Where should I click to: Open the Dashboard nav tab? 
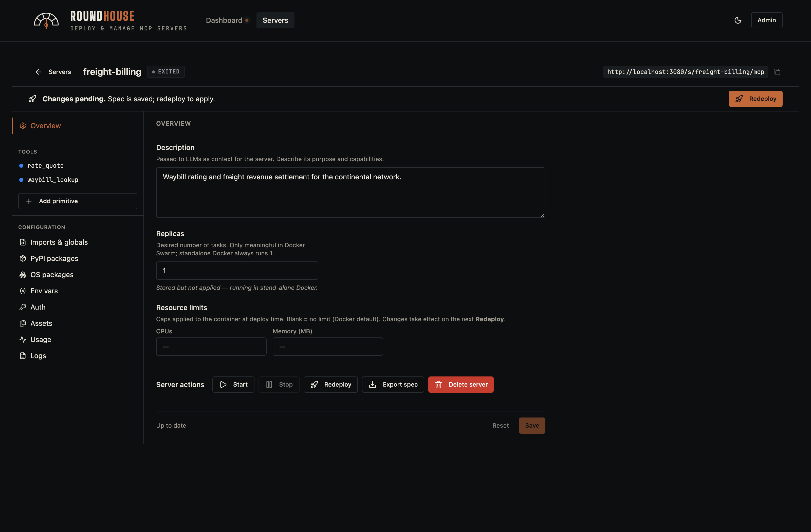click(227, 21)
